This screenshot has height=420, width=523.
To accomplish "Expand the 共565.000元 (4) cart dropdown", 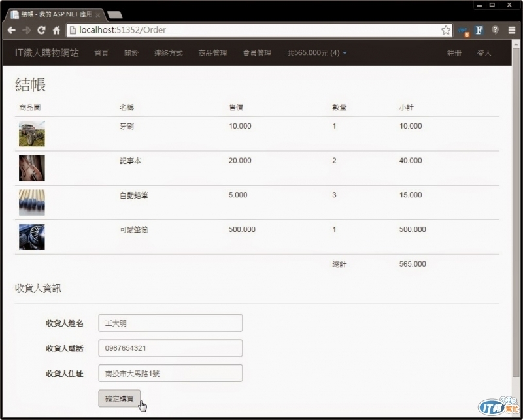I will coord(317,53).
